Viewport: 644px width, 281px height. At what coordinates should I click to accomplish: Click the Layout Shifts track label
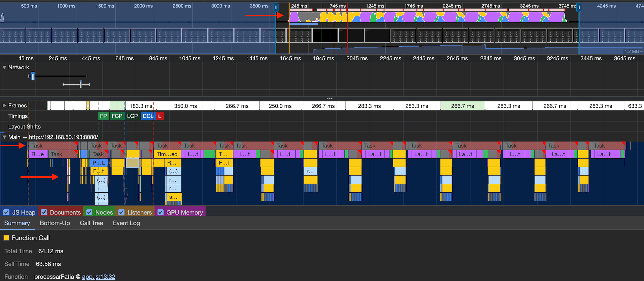point(24,127)
